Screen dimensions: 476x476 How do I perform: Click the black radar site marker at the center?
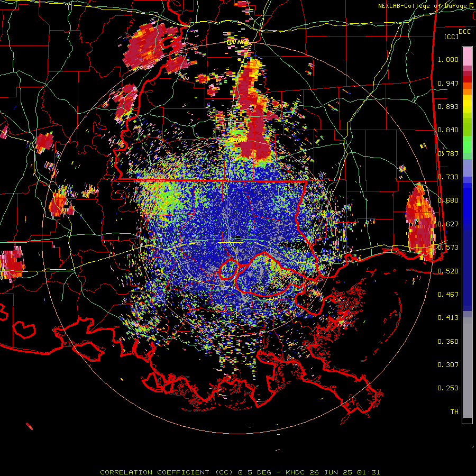coord(238,237)
